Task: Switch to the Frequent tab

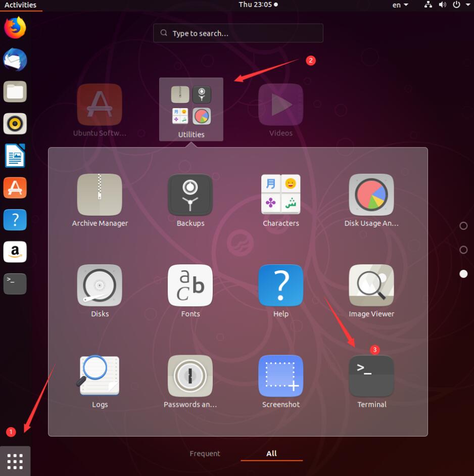Action: pyautogui.click(x=205, y=453)
